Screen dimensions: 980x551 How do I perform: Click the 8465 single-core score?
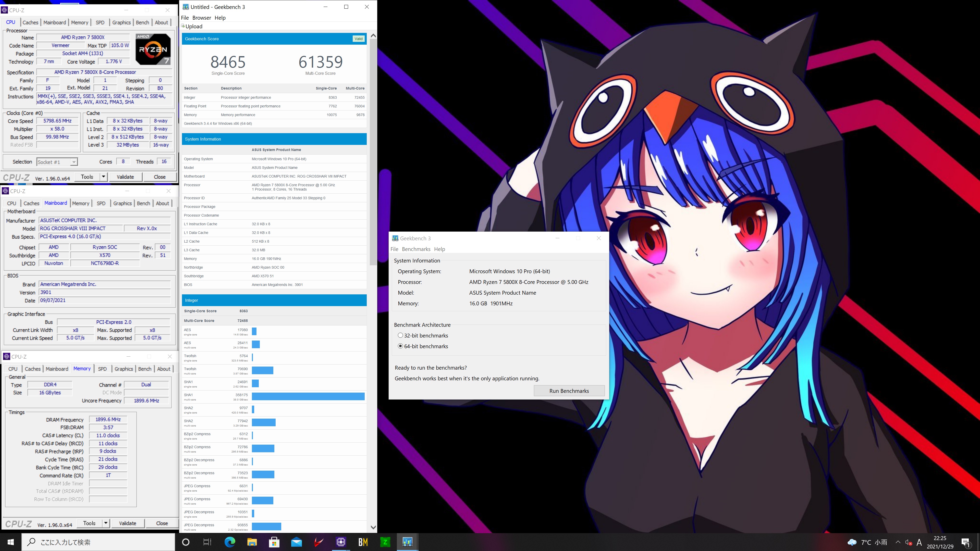point(228,62)
